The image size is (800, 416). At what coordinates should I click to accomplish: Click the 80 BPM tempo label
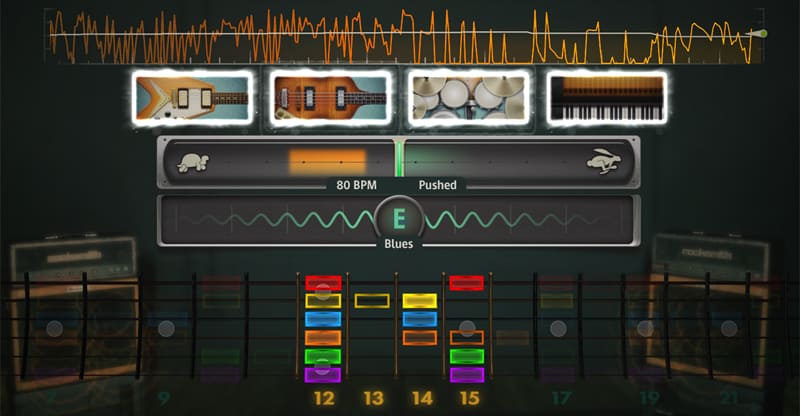point(356,185)
